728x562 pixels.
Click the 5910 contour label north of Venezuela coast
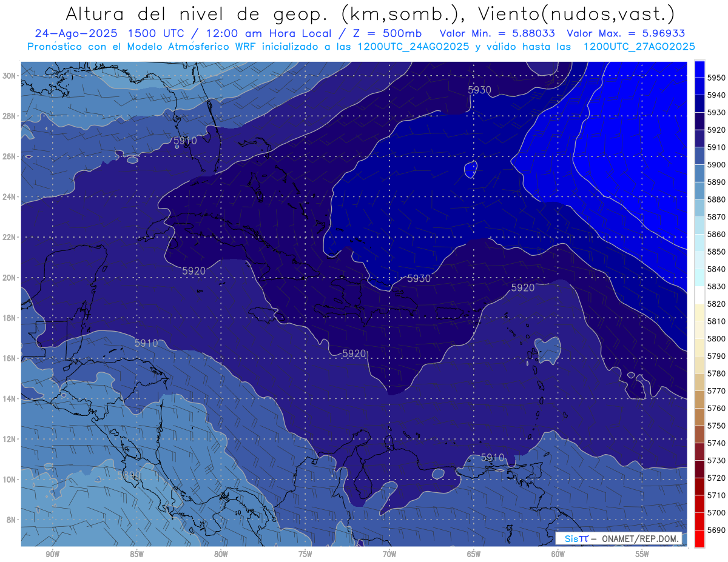tap(492, 457)
